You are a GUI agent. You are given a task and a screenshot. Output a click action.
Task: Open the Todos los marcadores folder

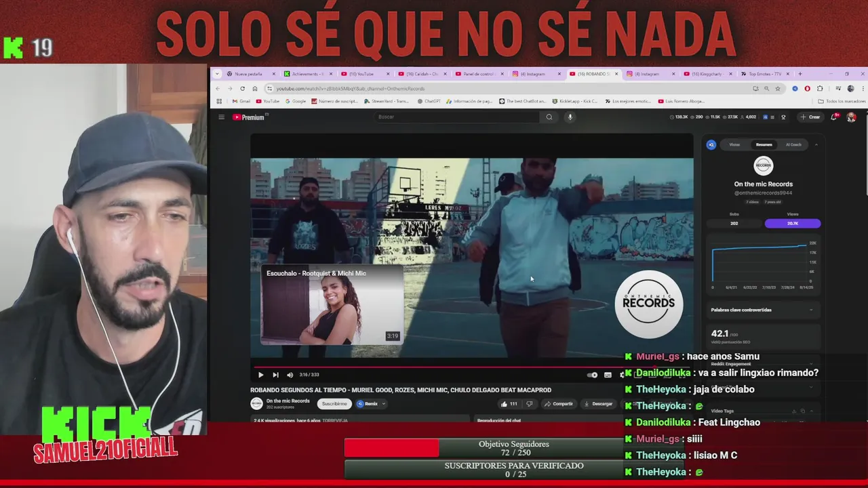pyautogui.click(x=842, y=101)
